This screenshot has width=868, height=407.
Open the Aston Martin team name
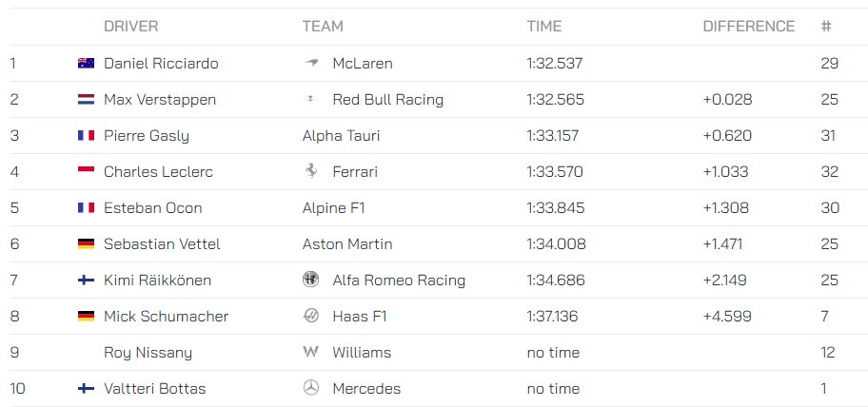347,243
